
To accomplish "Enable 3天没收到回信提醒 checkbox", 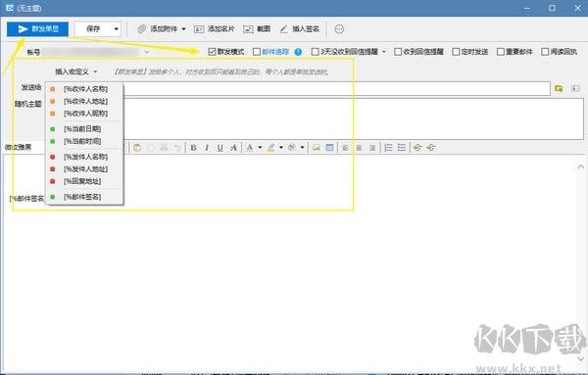I will coord(315,52).
